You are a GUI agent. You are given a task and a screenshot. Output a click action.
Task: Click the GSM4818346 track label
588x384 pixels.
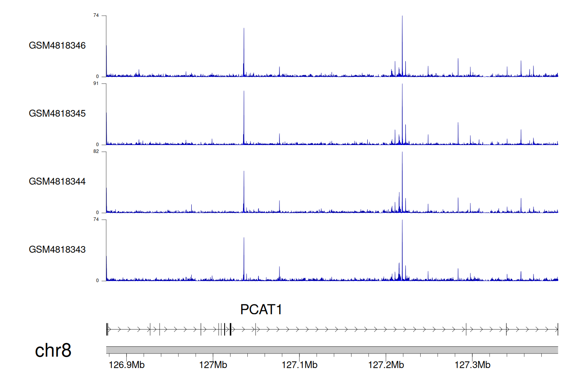(x=57, y=45)
